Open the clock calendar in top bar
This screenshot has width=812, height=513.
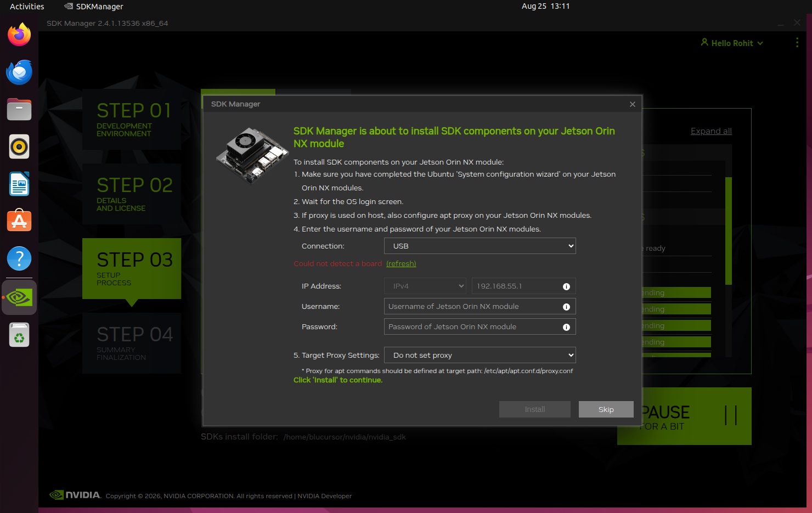pyautogui.click(x=545, y=6)
